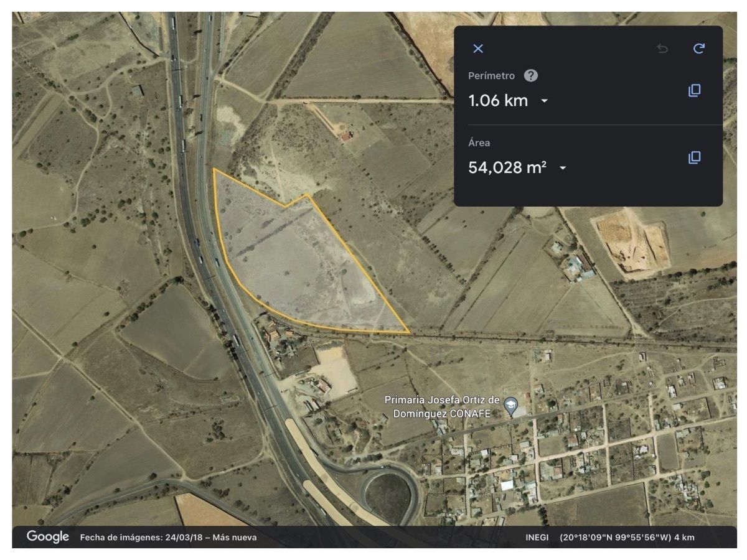Image resolution: width=747 pixels, height=560 pixels.
Task: Click the 54,028 m² area value
Action: [x=507, y=168]
